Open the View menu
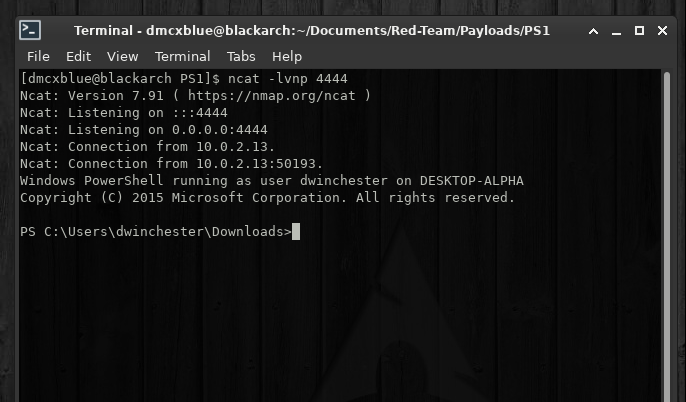 (122, 56)
